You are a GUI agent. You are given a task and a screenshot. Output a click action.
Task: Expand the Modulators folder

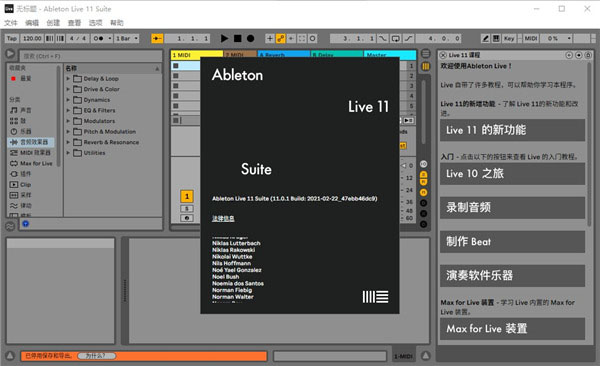[x=68, y=121]
